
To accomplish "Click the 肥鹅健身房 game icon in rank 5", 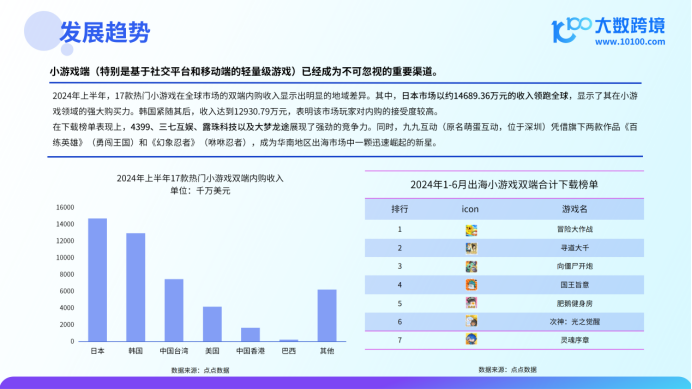I will click(x=471, y=303).
